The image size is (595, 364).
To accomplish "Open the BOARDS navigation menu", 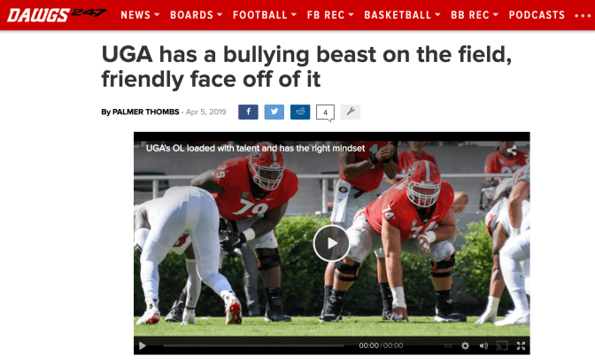I will (x=196, y=15).
